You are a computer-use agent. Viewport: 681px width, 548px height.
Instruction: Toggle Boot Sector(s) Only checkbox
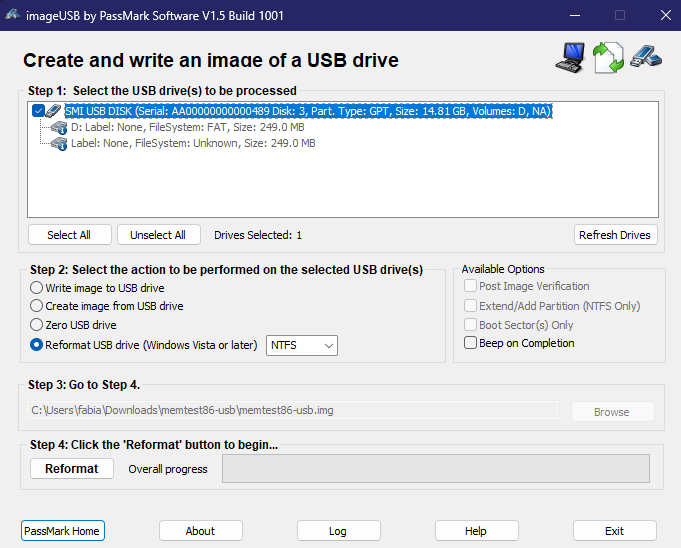point(470,325)
